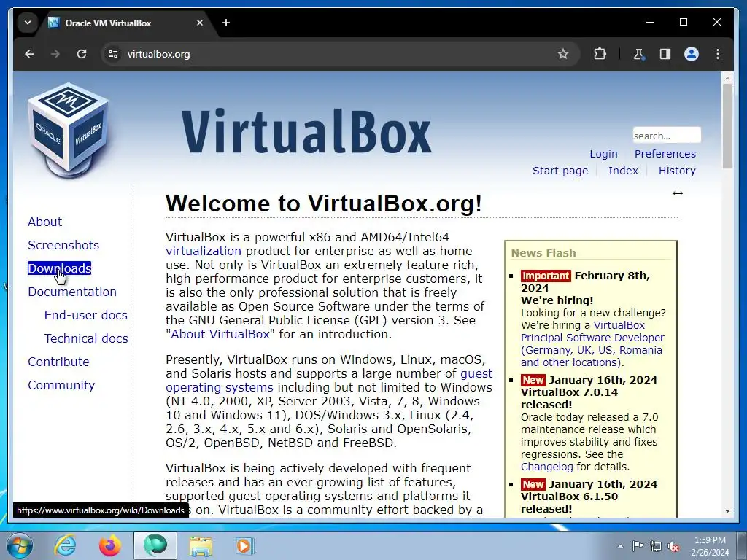747x560 pixels.
Task: Open Chrome three-dot menu
Action: pos(718,54)
